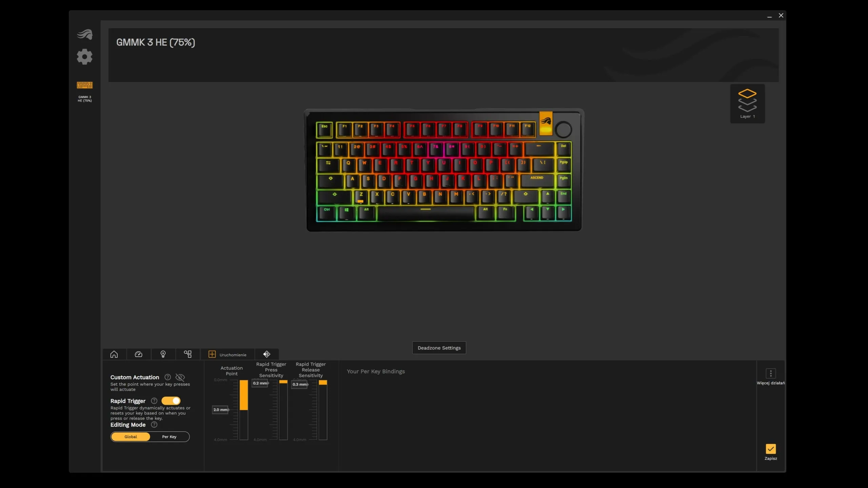Select Per Key editing mode
This screenshot has height=488, width=868.
pyautogui.click(x=169, y=437)
